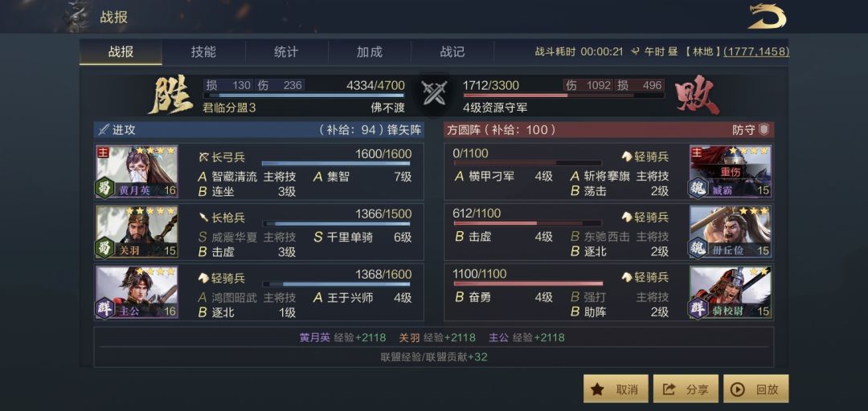The height and width of the screenshot is (411, 868).
Task: Go to the 加成 tab
Action: (x=369, y=51)
